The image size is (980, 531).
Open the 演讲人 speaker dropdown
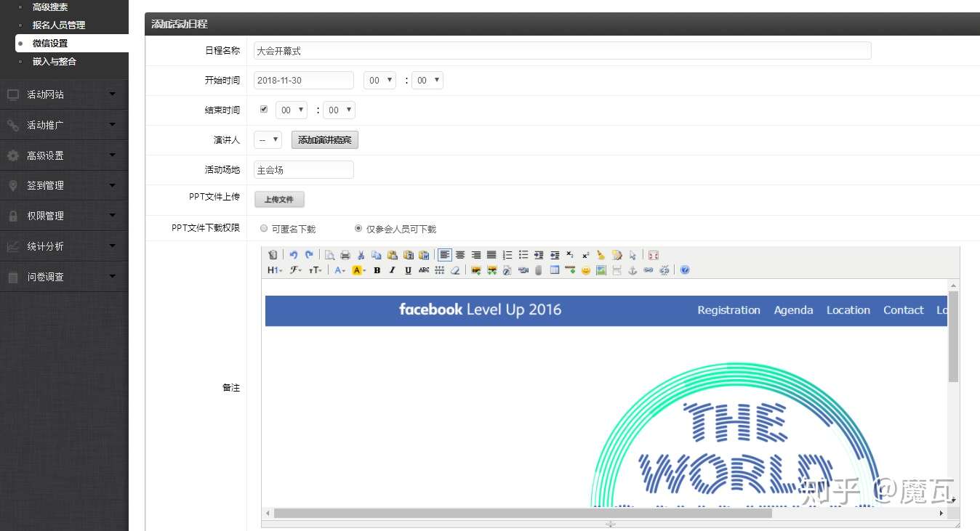click(268, 139)
